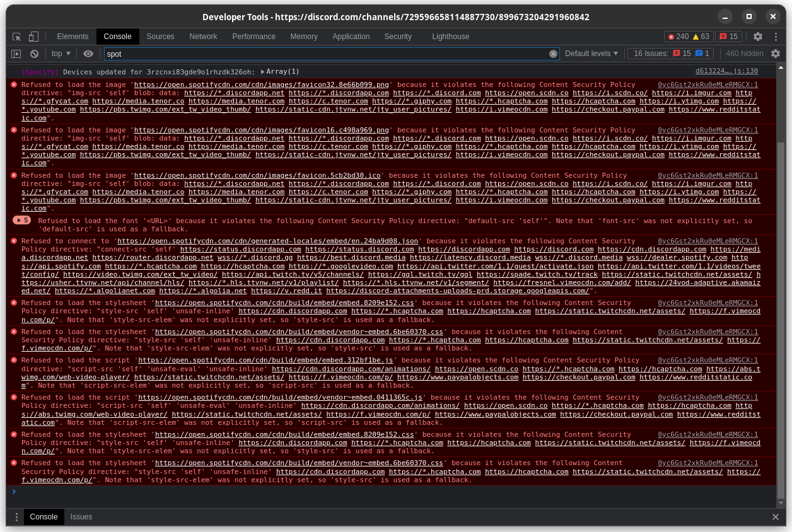Open the top frame context dropdown

tap(60, 54)
